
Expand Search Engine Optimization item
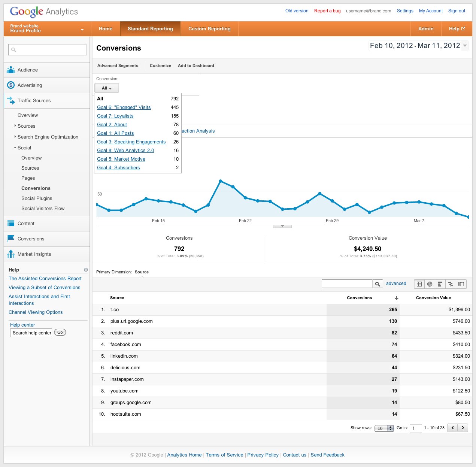click(15, 137)
